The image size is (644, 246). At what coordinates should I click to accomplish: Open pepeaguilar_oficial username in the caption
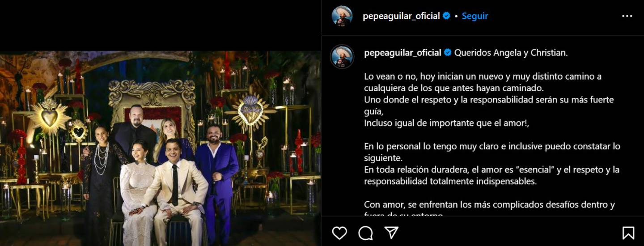402,53
